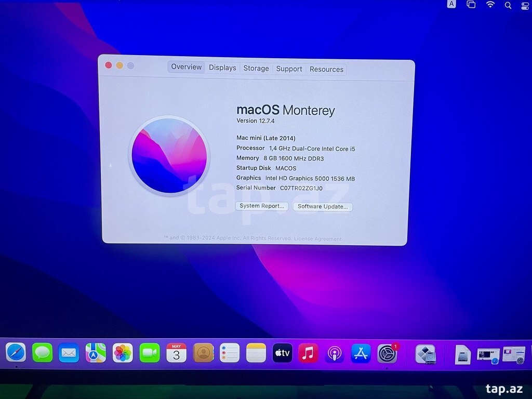Open the License Agreement link

(x=318, y=239)
